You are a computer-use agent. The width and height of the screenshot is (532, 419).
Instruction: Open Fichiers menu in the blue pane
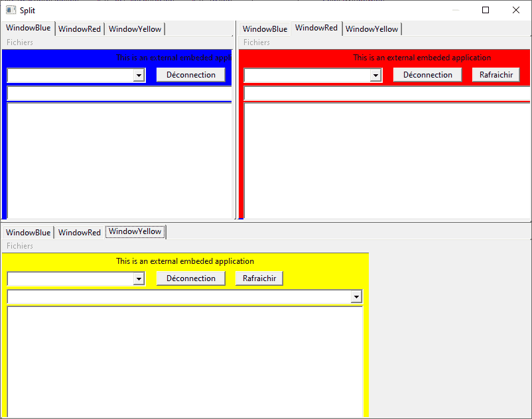pos(20,42)
